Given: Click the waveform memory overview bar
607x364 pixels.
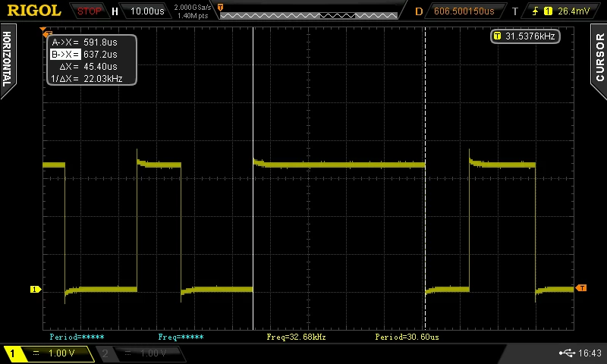Looking at the screenshot, I should coord(309,15).
